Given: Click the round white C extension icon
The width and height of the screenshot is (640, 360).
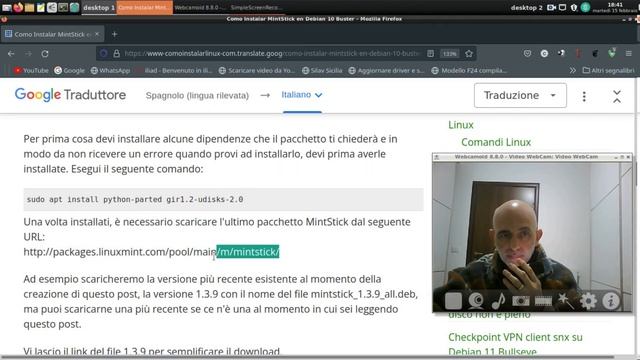Looking at the screenshot, I should (544, 53).
